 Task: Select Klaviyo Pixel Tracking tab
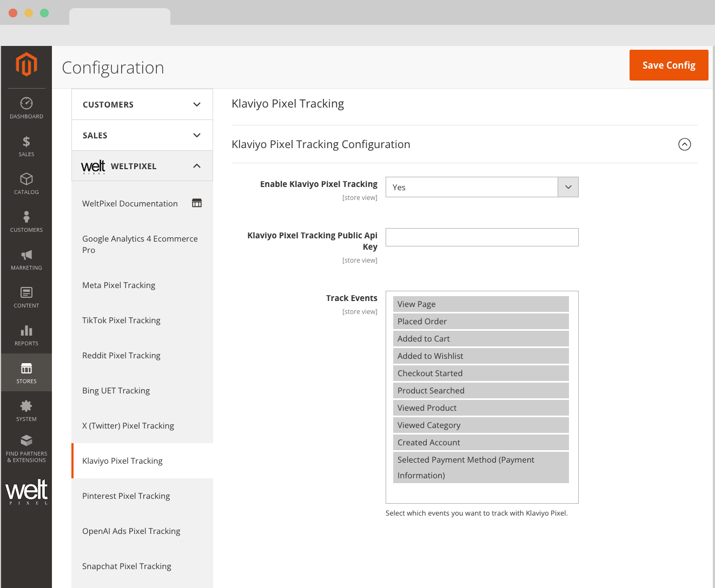pyautogui.click(x=142, y=461)
